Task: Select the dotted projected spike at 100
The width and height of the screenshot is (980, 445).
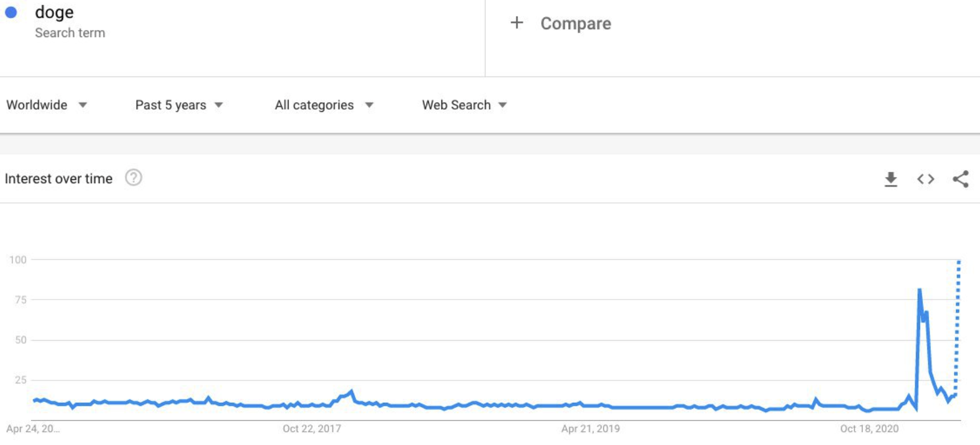Action: pyautogui.click(x=958, y=261)
